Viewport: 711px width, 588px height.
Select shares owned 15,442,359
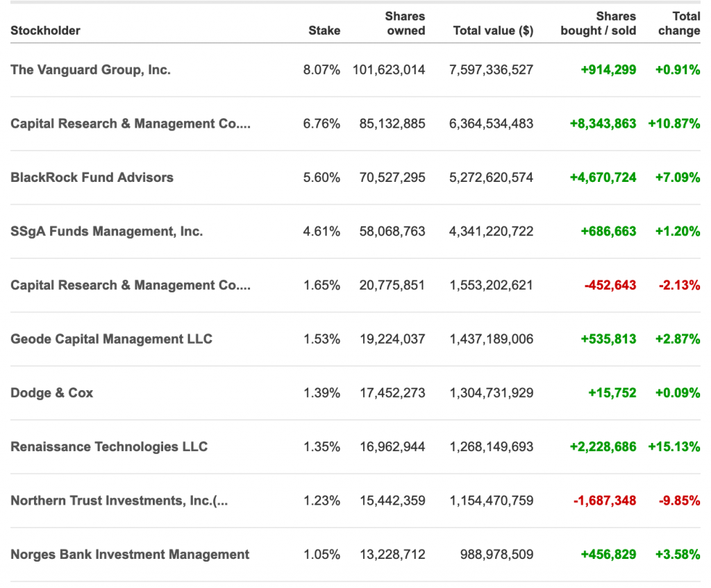[x=392, y=501]
